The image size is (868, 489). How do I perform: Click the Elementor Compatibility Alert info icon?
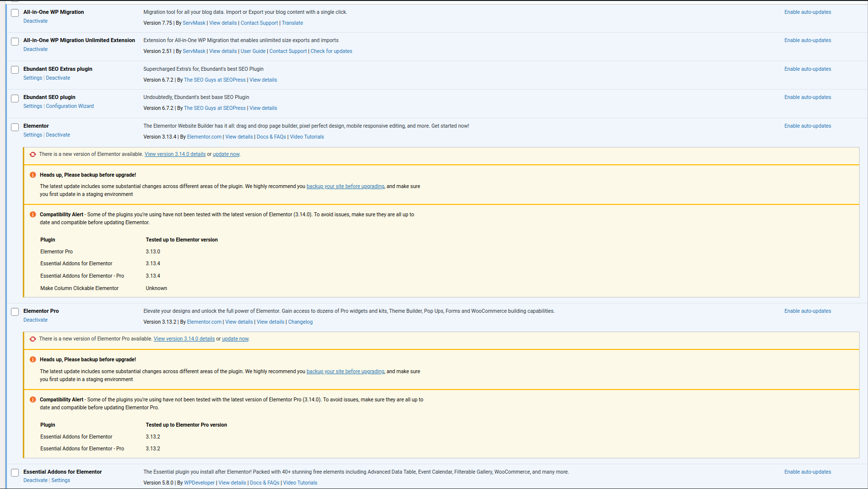click(33, 214)
